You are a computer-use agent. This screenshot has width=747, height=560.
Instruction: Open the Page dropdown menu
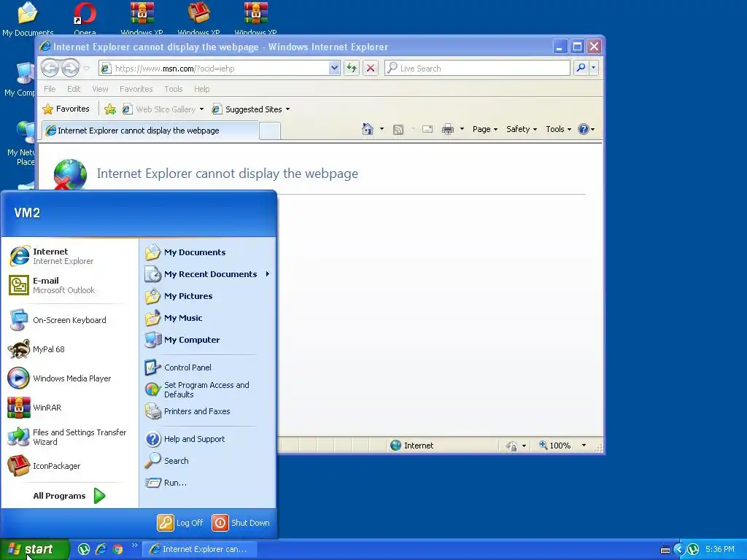(485, 129)
